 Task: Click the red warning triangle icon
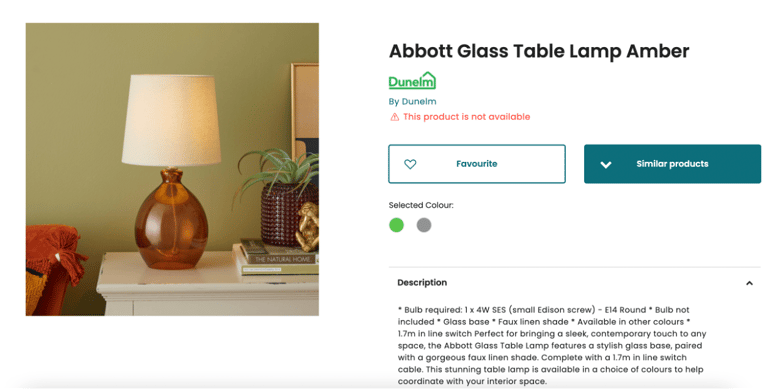394,117
